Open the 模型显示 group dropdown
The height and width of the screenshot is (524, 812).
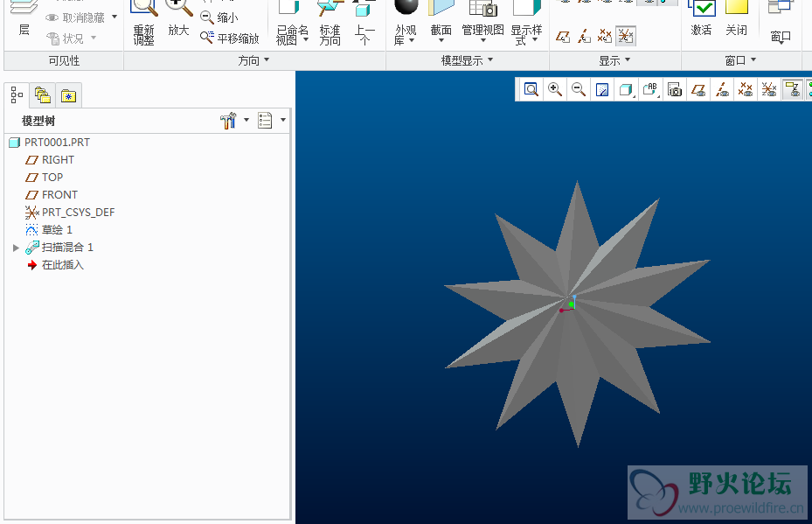pyautogui.click(x=467, y=60)
